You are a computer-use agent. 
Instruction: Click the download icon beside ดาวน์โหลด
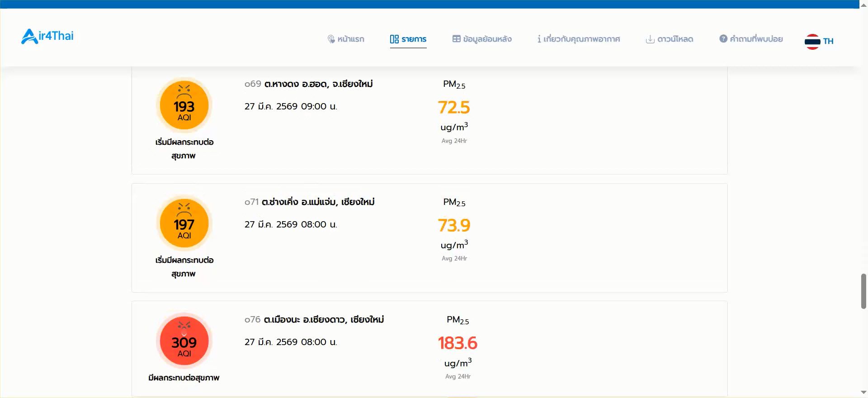(650, 39)
